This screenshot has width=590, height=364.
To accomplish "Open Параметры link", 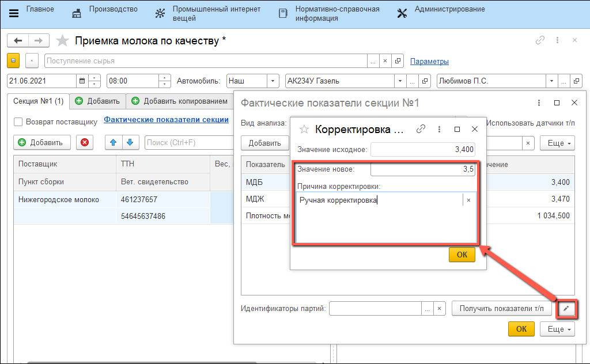I will (429, 61).
